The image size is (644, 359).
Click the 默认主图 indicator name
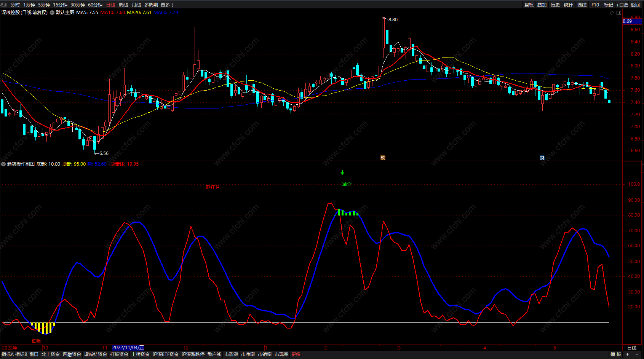[65, 13]
